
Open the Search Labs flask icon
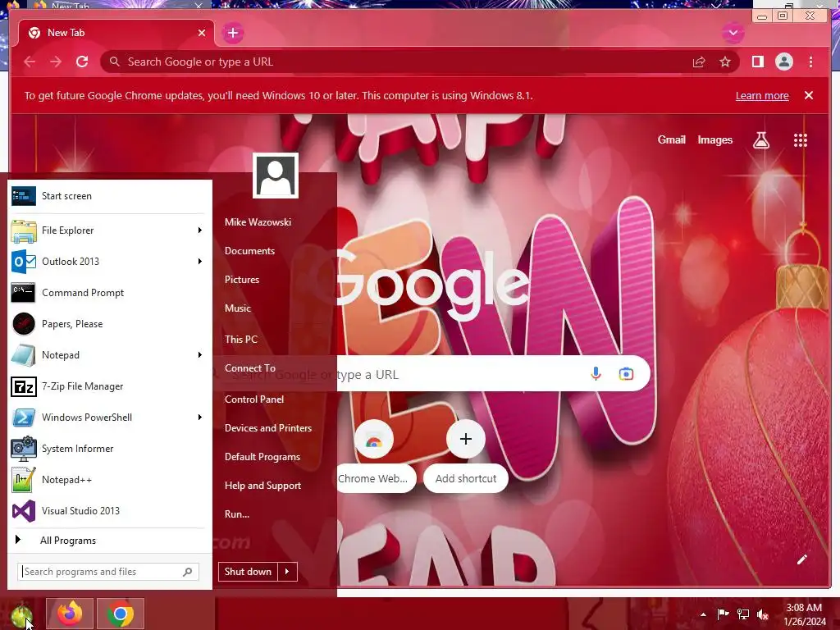(x=760, y=140)
